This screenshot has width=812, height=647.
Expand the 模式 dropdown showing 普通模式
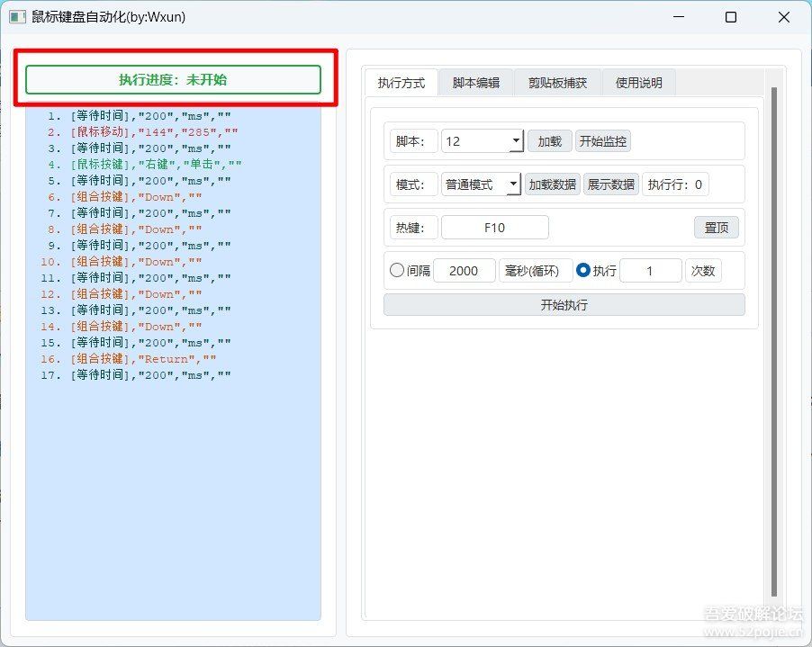coord(482,184)
